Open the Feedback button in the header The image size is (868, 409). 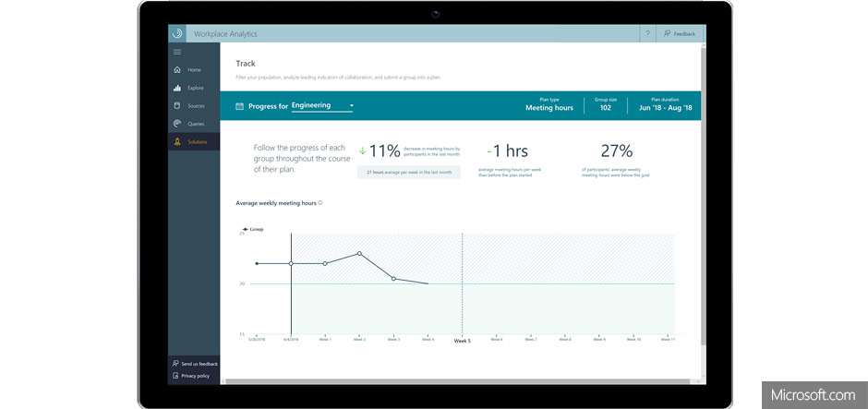680,33
